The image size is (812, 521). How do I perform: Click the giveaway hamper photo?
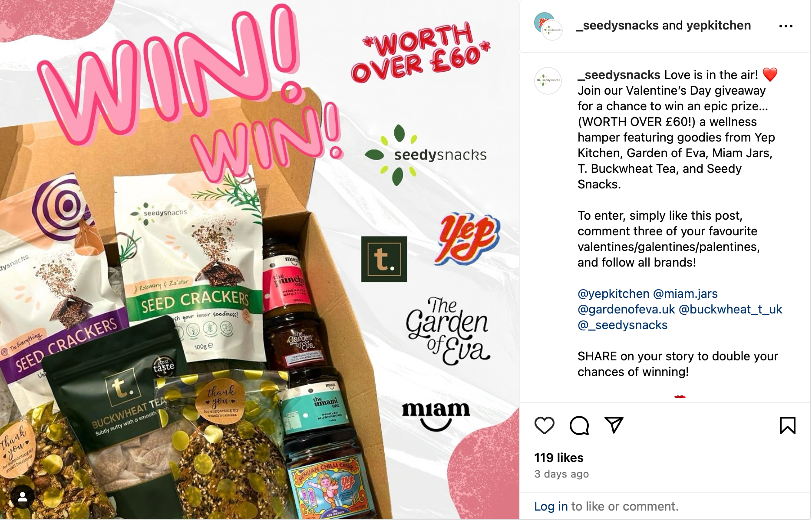point(260,260)
